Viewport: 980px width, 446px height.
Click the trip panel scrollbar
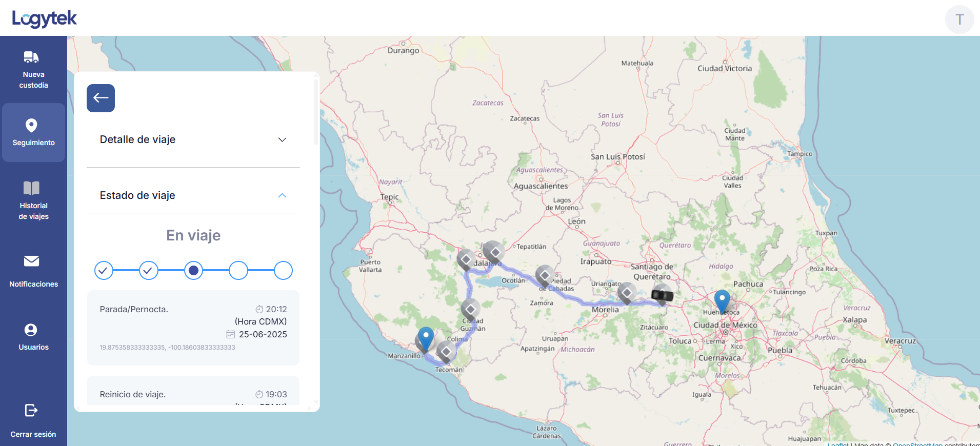tap(316, 113)
